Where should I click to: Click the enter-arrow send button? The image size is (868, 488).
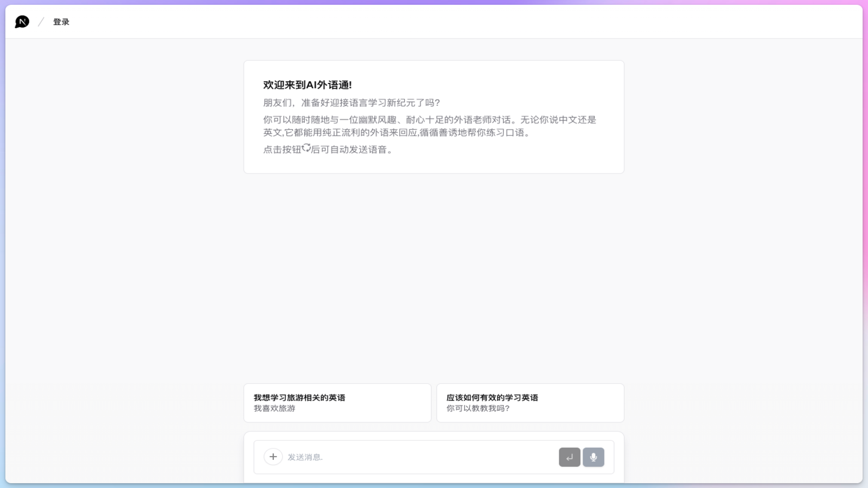569,457
